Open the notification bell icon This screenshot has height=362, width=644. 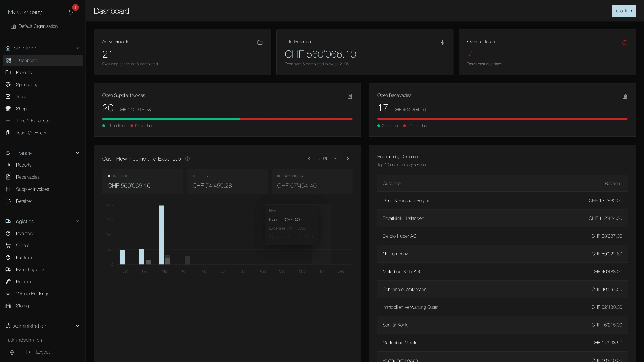(71, 12)
